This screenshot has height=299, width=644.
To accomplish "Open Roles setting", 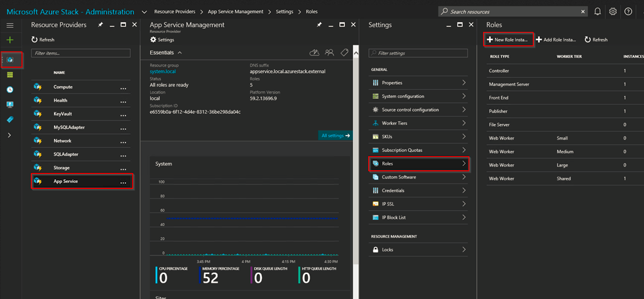I will [x=419, y=163].
